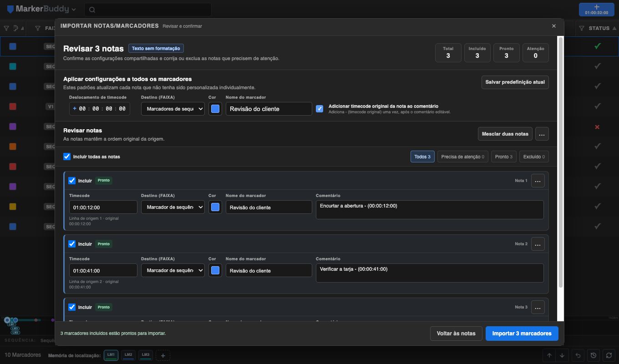Show Excluído 0 filter tab
619x364 pixels.
pyautogui.click(x=534, y=157)
